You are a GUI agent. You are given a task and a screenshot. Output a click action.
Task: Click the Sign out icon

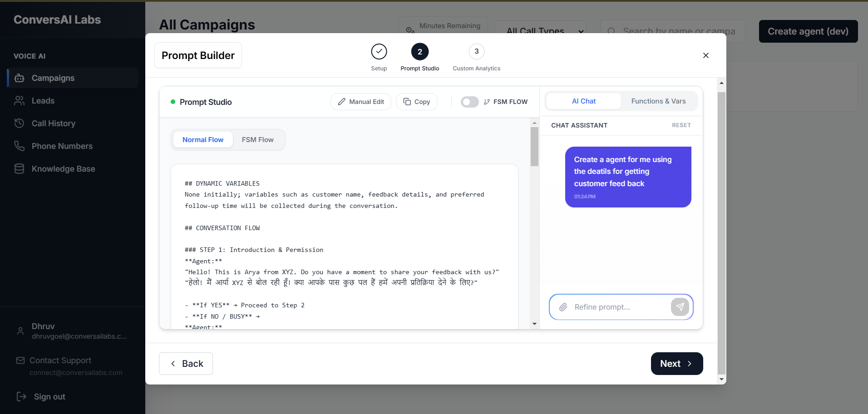click(x=21, y=397)
